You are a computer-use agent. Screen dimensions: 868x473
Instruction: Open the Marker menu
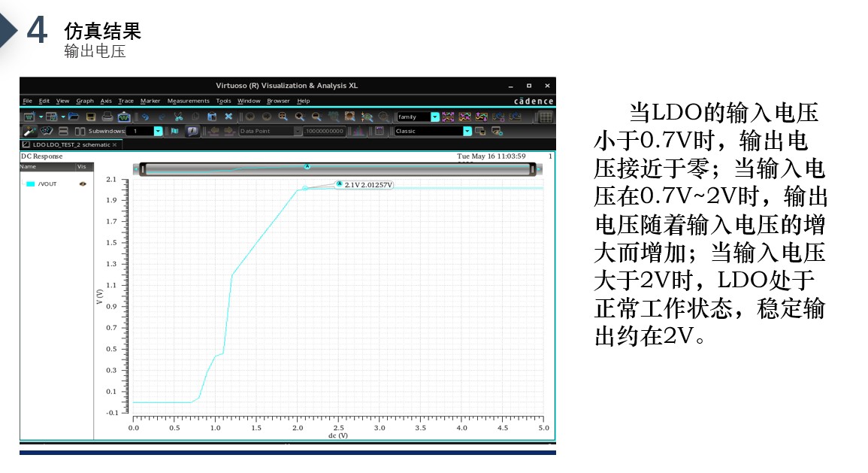click(150, 101)
